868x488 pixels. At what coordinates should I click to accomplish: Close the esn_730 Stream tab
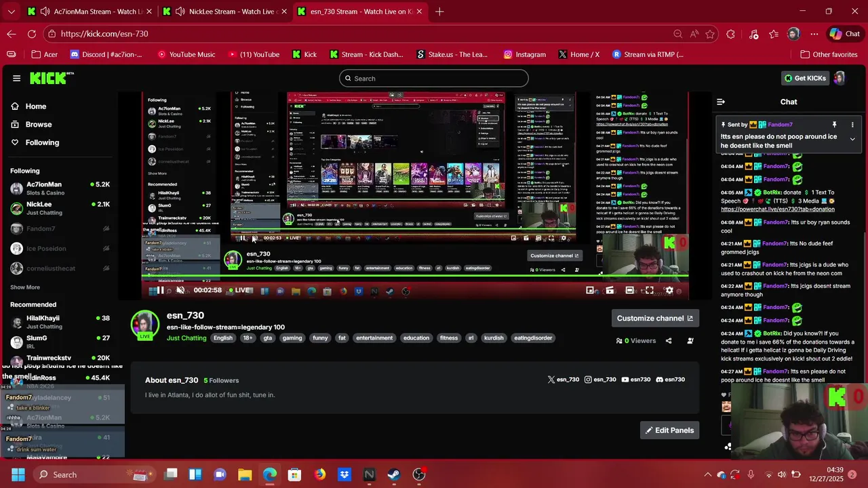pyautogui.click(x=420, y=12)
